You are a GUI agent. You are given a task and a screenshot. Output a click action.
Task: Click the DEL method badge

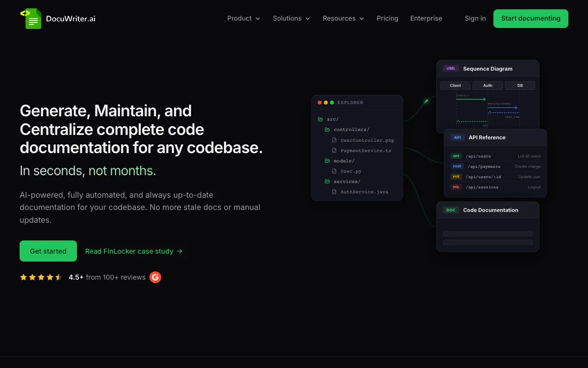coord(456,187)
